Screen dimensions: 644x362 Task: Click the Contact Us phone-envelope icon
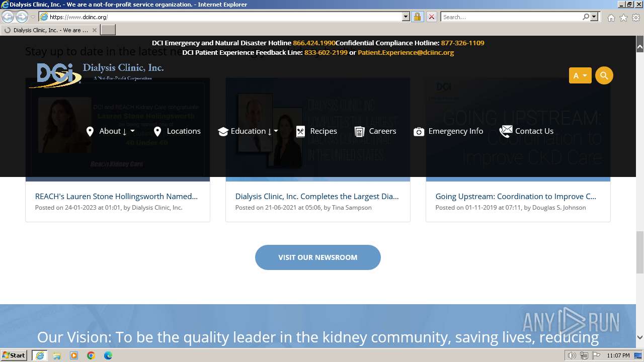point(506,131)
